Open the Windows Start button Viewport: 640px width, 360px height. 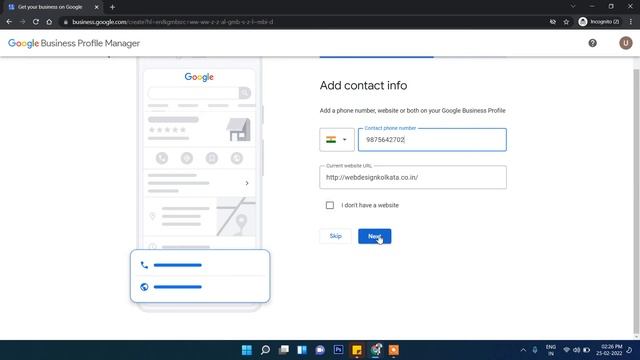pyautogui.click(x=247, y=350)
